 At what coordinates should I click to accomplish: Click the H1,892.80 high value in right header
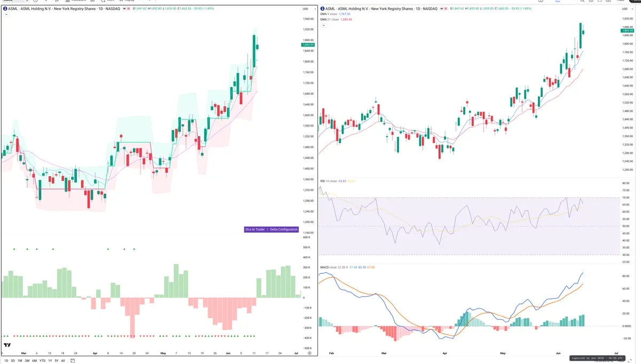[x=473, y=9]
